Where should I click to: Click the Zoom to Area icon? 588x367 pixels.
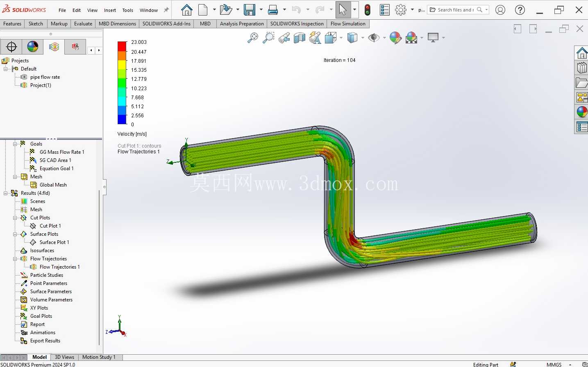[268, 38]
